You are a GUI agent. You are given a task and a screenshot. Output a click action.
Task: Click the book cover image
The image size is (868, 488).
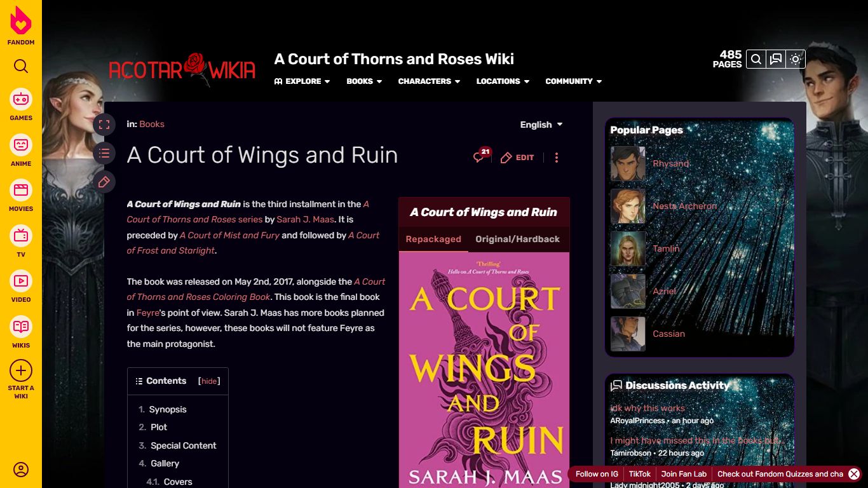[x=484, y=370]
